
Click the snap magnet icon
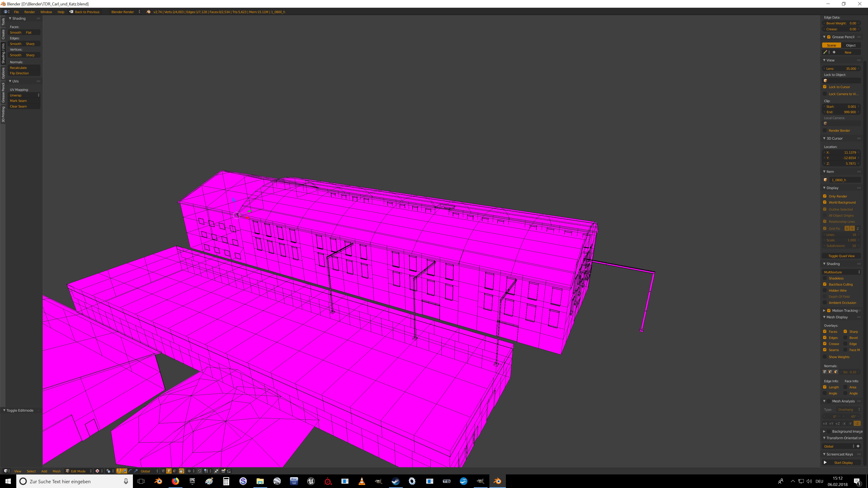tap(199, 471)
